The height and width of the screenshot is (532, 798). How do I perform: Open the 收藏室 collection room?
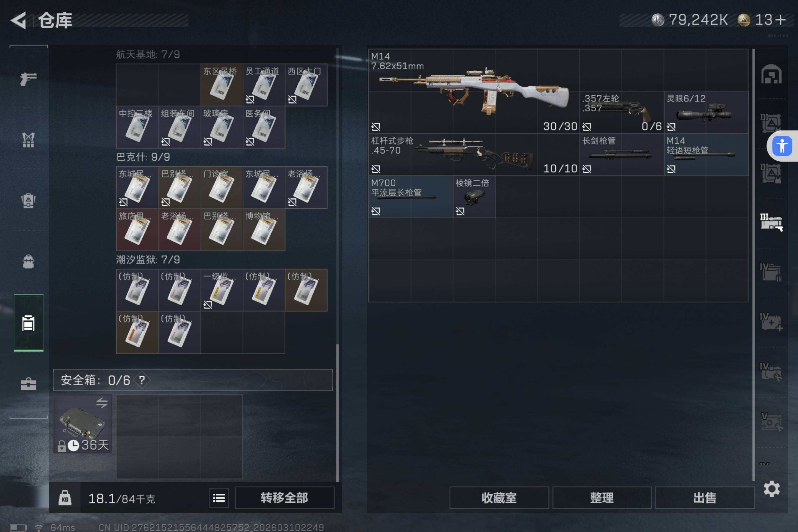point(499,498)
